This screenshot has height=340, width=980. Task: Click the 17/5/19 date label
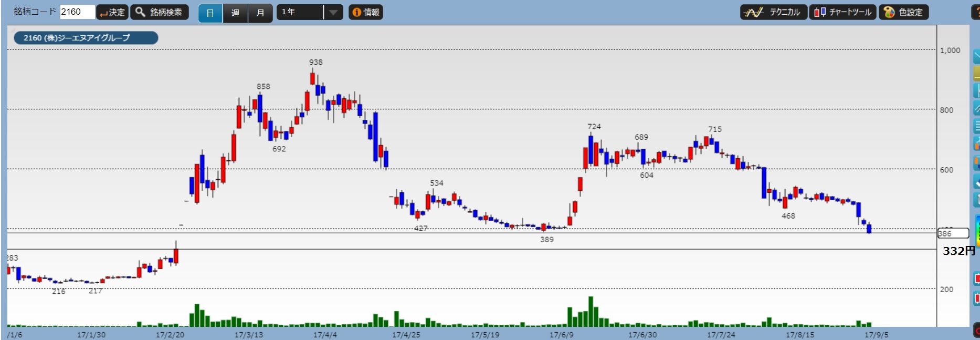485,335
